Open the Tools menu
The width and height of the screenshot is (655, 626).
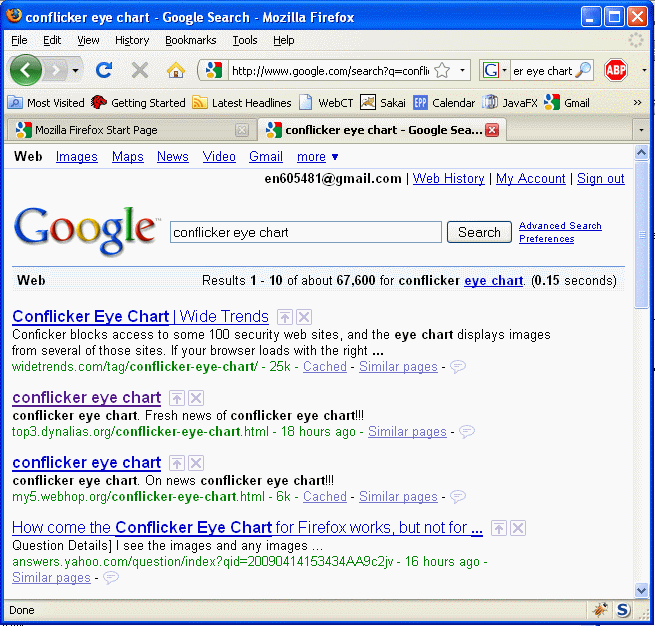(x=245, y=40)
